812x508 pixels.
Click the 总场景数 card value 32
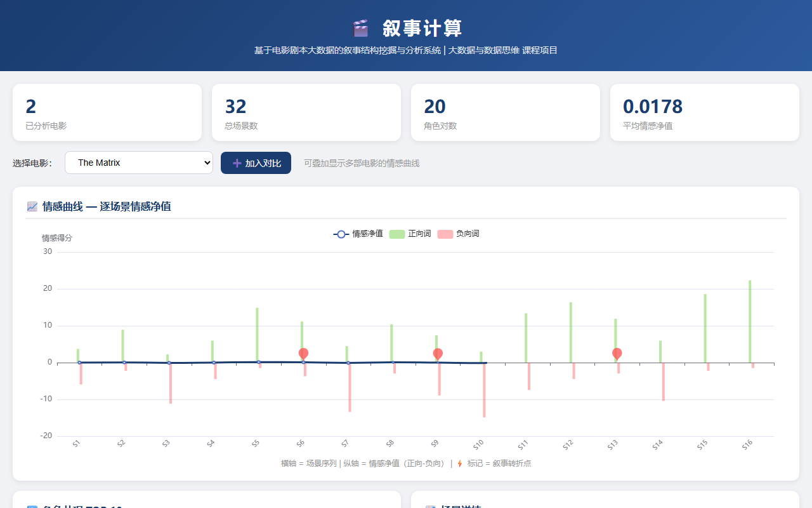point(235,106)
